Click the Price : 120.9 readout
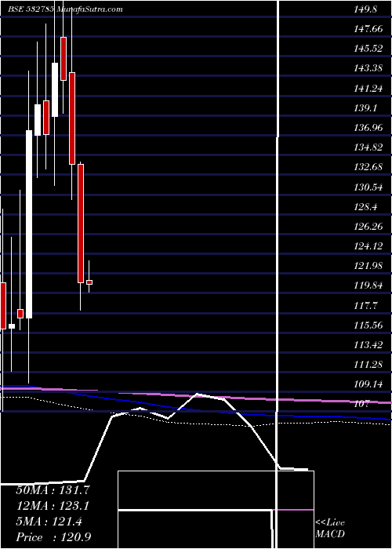Screen dimensions: 392x549 coord(55,537)
